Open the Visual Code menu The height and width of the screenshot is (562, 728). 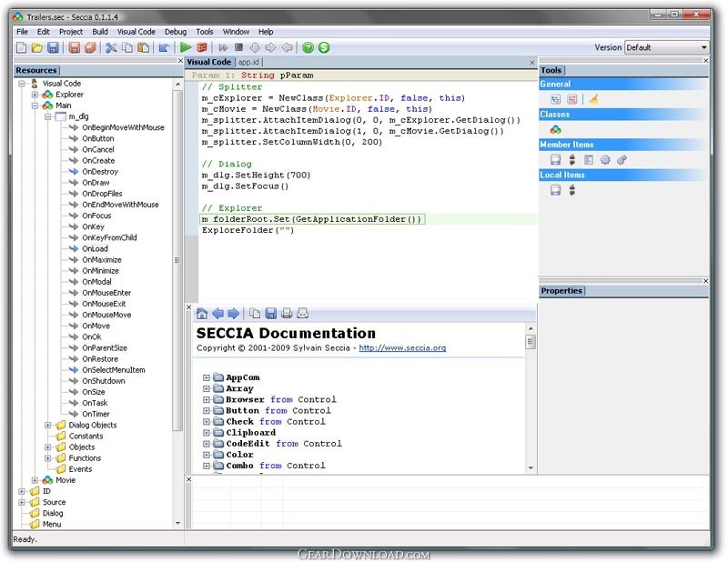pos(136,32)
